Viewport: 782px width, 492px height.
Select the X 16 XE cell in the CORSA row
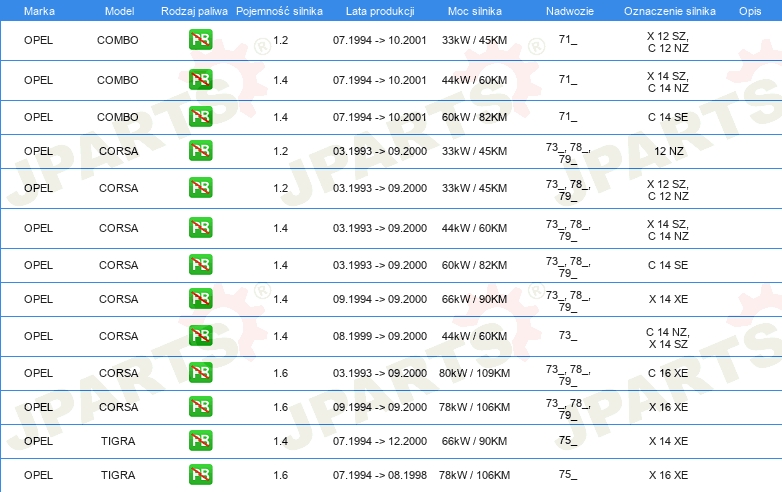[x=668, y=407]
